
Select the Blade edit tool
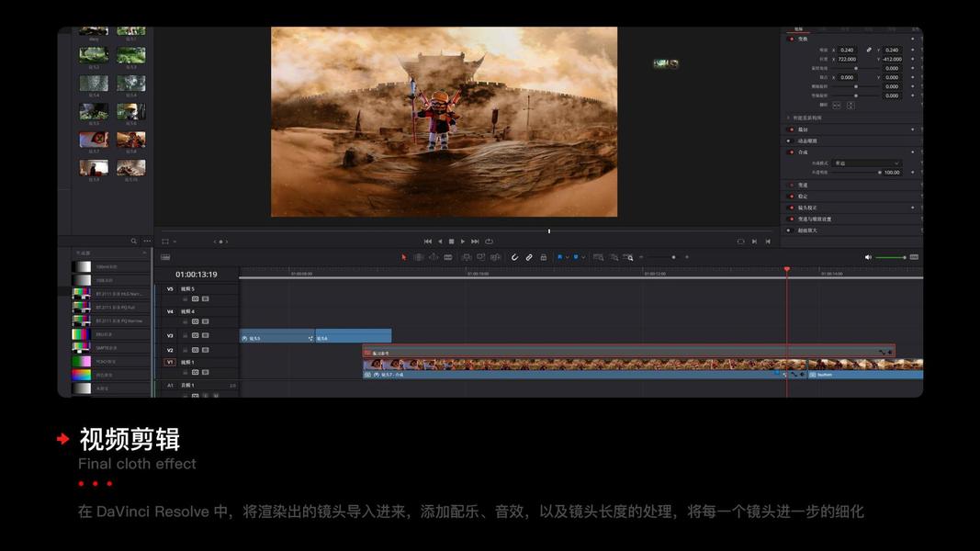[448, 257]
